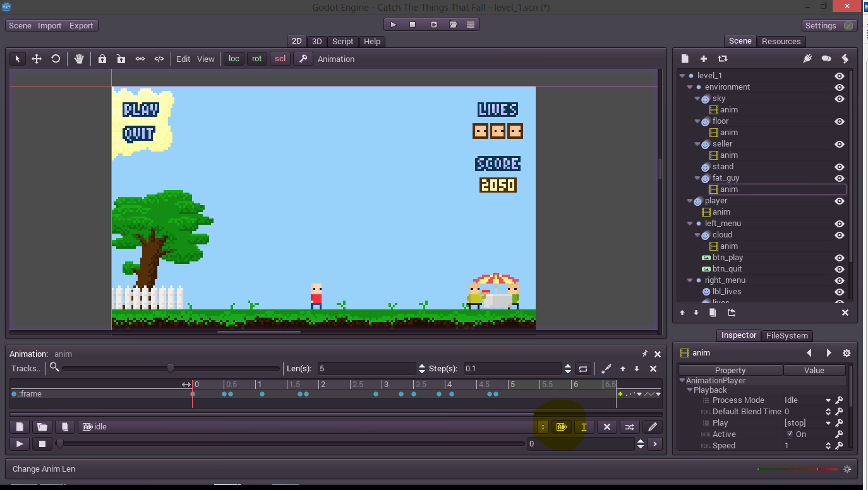Open the Export menu
This screenshot has width=868, height=490.
81,26
